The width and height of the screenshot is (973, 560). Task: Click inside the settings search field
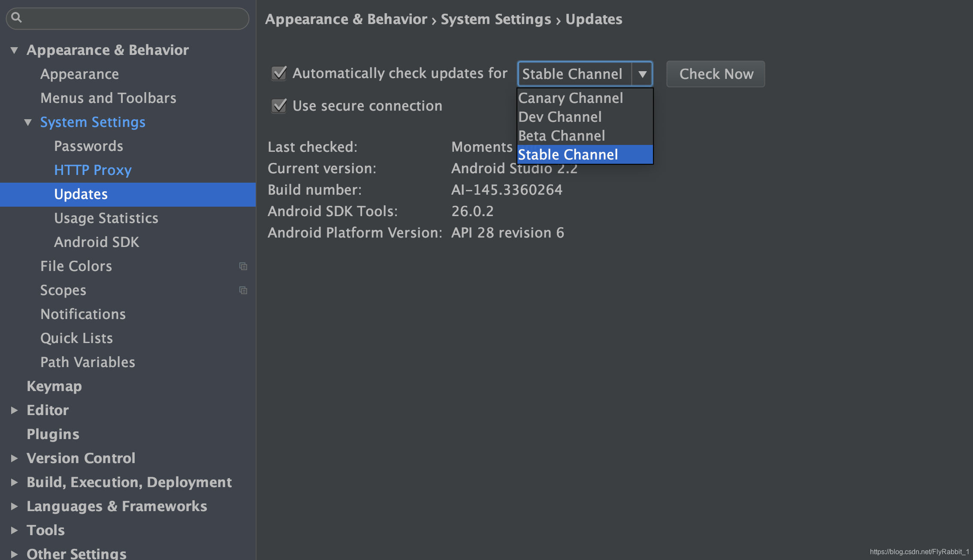(x=133, y=18)
